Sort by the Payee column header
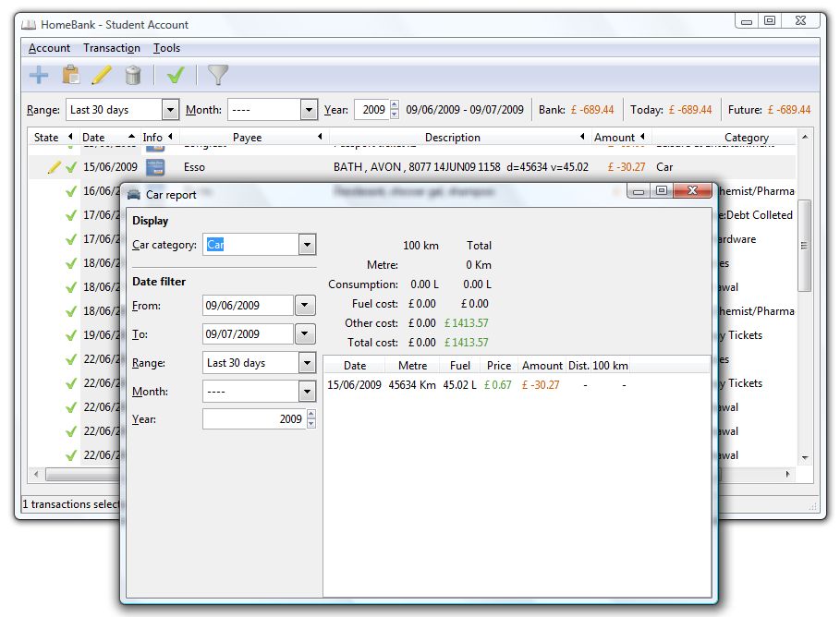This screenshot has width=840, height=617. click(x=247, y=138)
